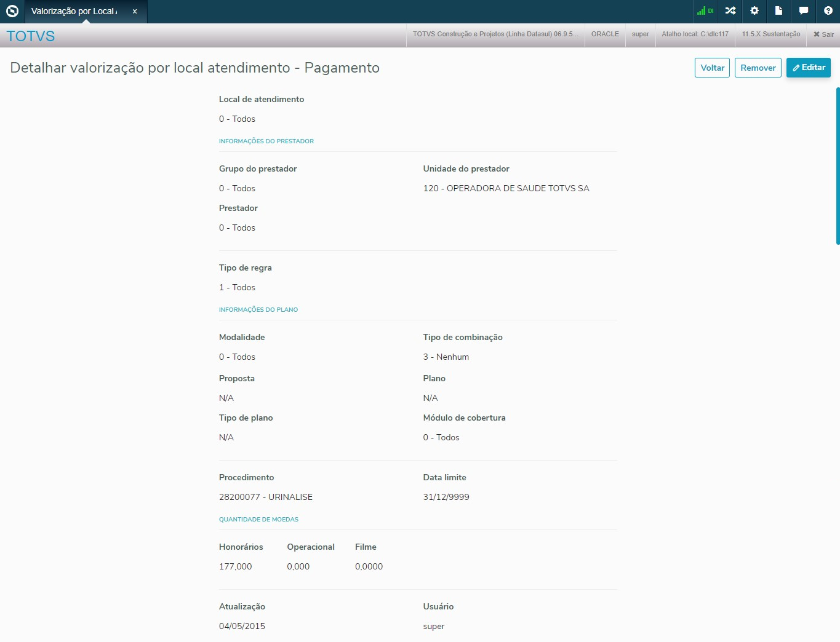Click the Remover button

(x=758, y=68)
